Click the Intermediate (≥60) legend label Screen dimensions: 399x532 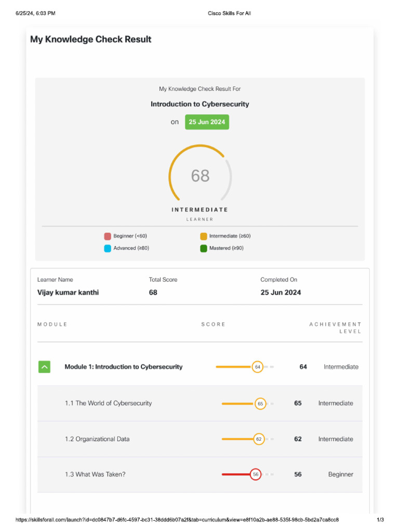click(230, 236)
